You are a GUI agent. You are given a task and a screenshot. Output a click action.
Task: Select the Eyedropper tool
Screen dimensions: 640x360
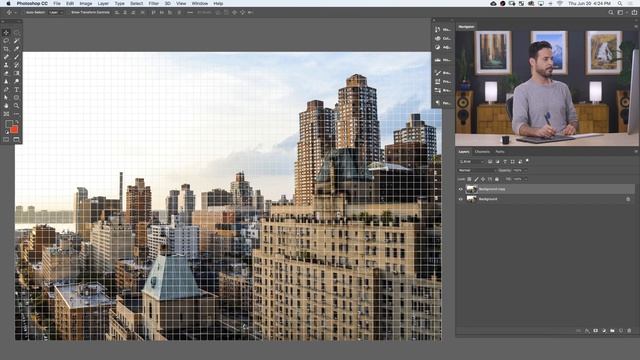click(x=16, y=49)
